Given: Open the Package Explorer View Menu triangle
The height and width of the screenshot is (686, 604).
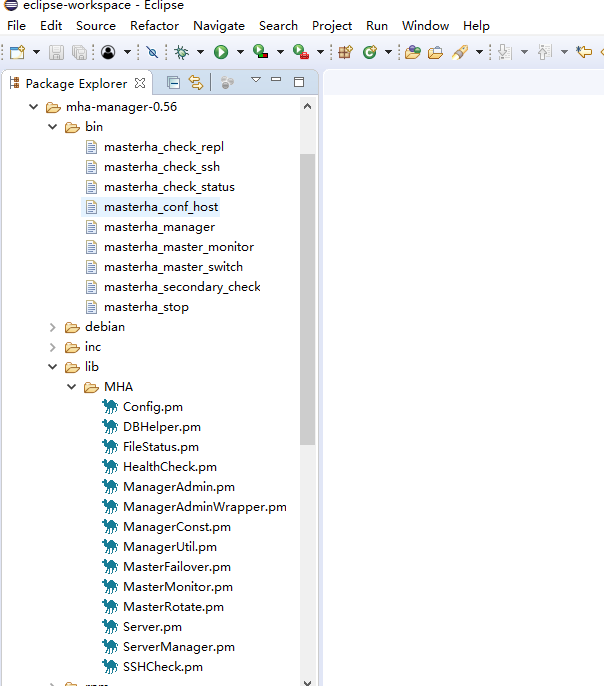Looking at the screenshot, I should pos(256,80).
